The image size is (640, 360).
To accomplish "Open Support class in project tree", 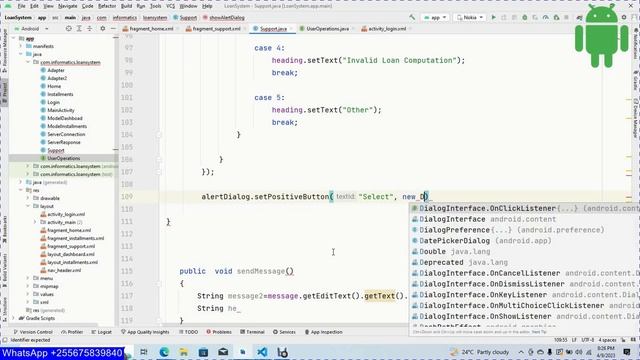I will click(56, 150).
